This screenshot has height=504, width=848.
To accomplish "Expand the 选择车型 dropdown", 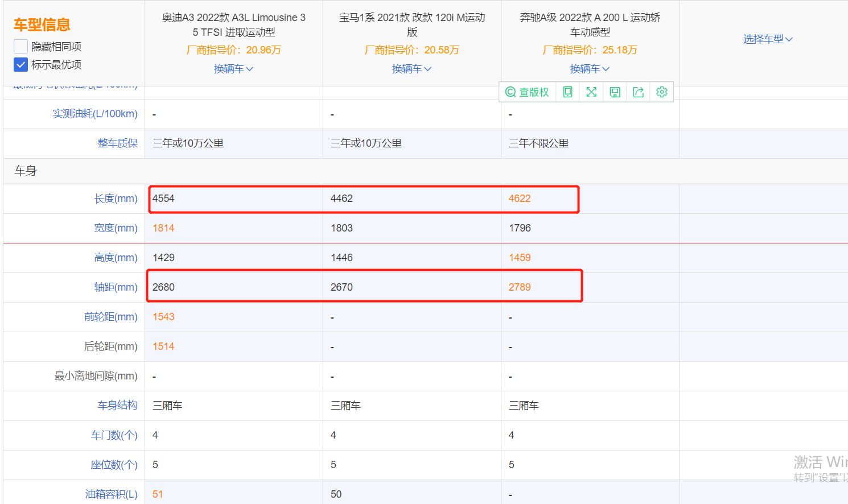I will [768, 39].
